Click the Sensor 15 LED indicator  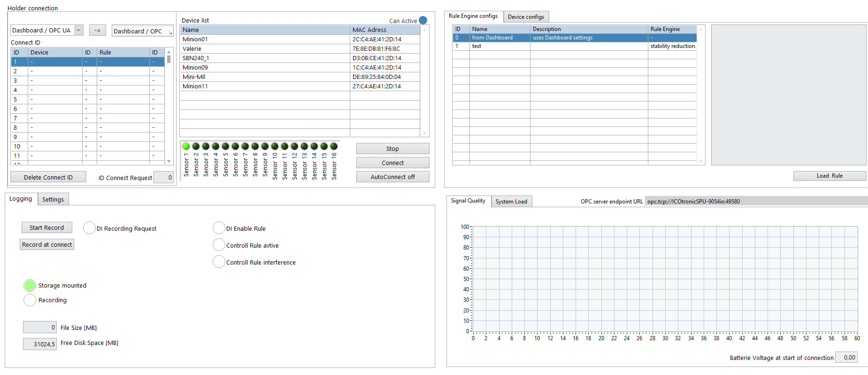(x=324, y=146)
